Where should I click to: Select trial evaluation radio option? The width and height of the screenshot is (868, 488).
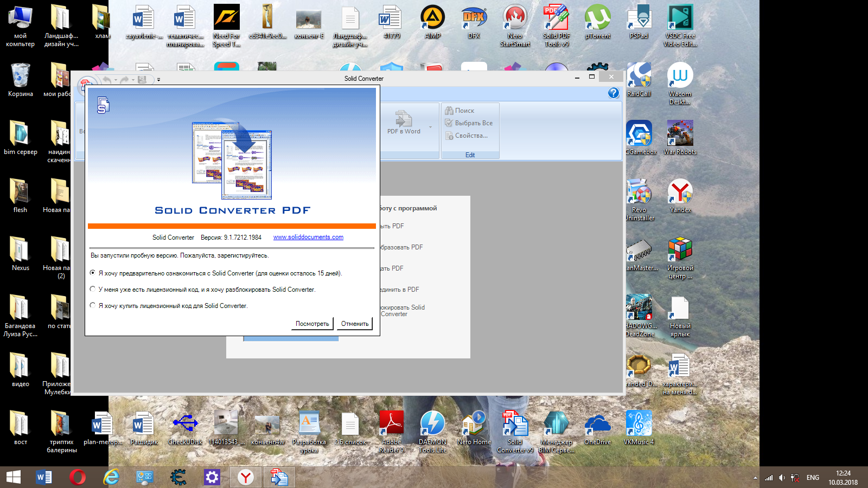93,273
